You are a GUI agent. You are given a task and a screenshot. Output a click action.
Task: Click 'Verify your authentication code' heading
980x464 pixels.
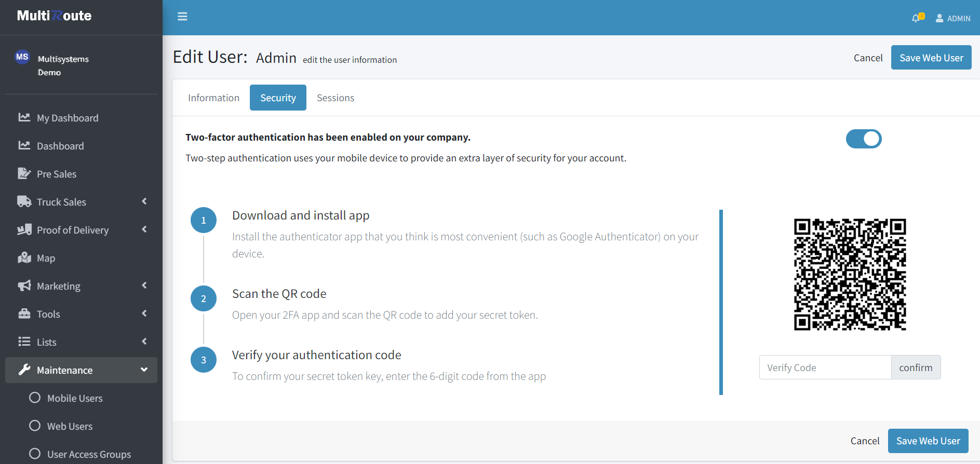pyautogui.click(x=317, y=355)
